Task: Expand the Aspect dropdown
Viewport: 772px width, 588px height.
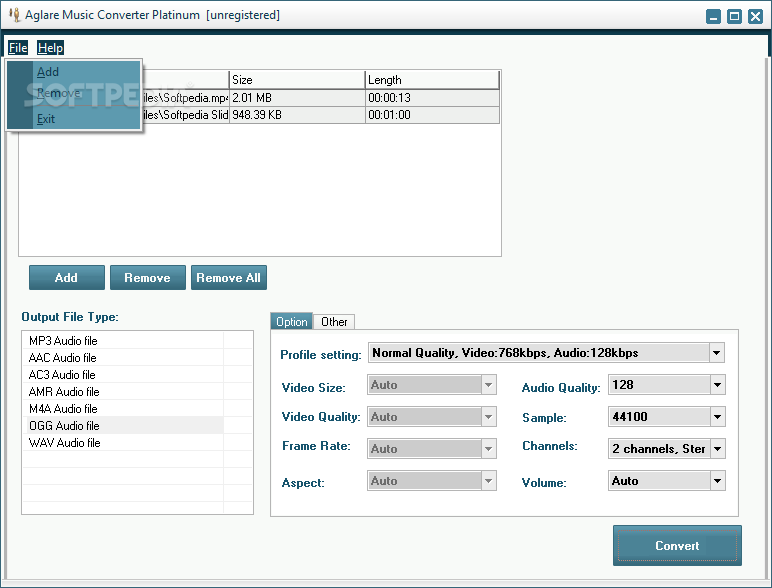Action: click(x=488, y=481)
